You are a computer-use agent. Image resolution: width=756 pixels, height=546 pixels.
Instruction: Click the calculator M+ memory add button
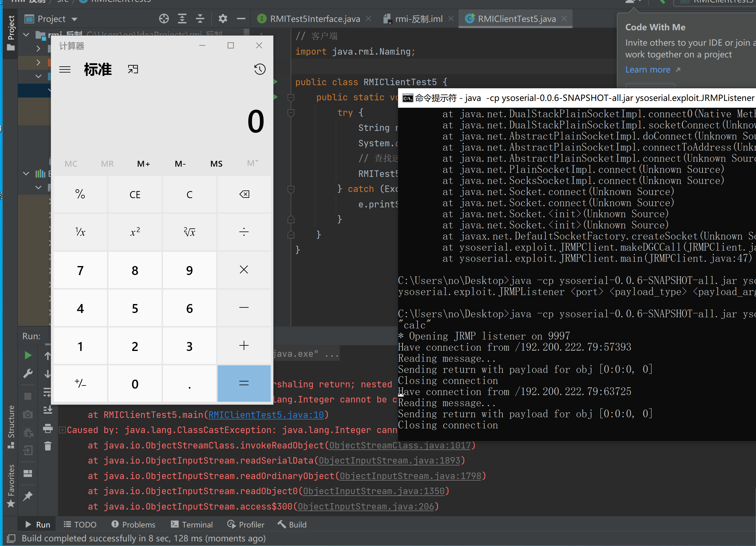click(144, 164)
